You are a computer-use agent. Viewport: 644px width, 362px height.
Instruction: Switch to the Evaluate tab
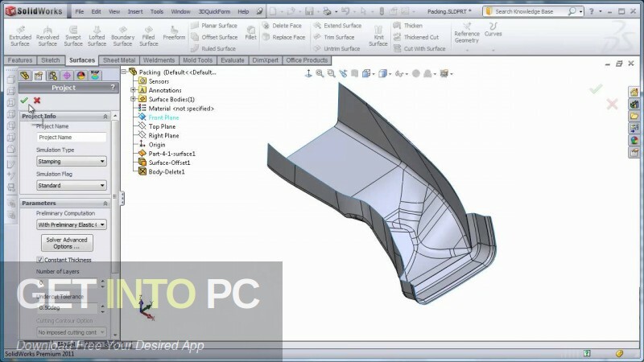(x=233, y=60)
